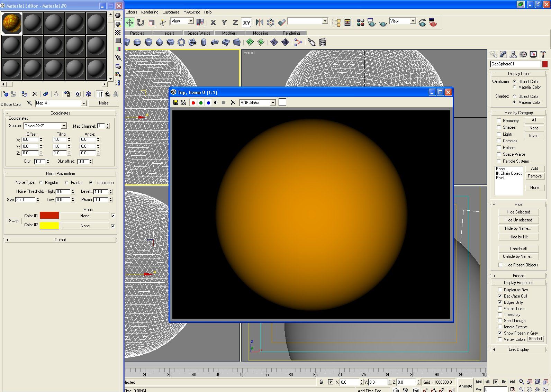Set Wireframe to Material Color
Image resolution: width=551 pixels, height=392 pixels.
(x=514, y=87)
